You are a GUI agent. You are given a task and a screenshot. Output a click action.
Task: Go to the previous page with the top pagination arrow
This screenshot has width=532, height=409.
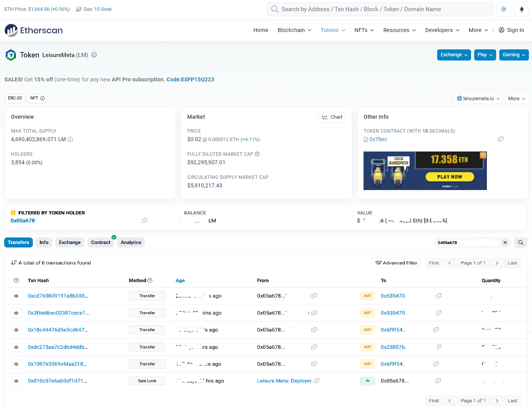[450, 263]
